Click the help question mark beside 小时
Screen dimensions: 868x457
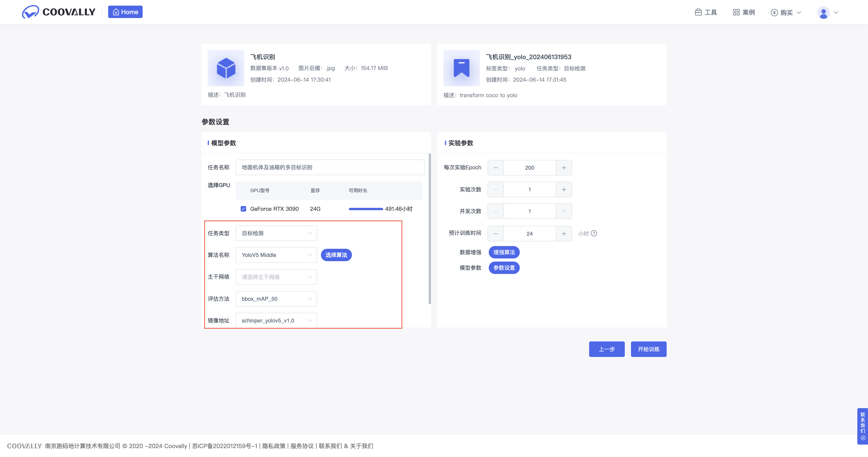coord(594,233)
